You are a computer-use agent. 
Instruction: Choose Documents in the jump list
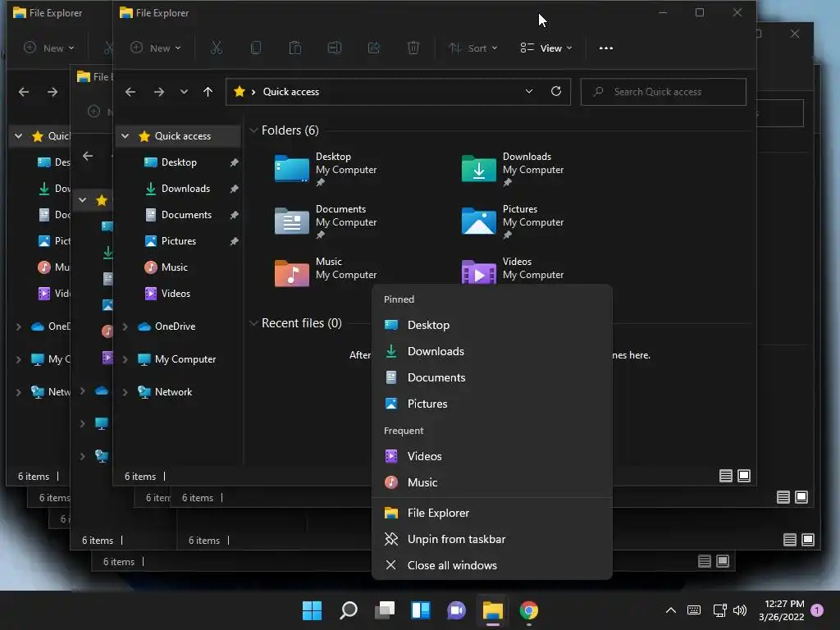pyautogui.click(x=492, y=377)
